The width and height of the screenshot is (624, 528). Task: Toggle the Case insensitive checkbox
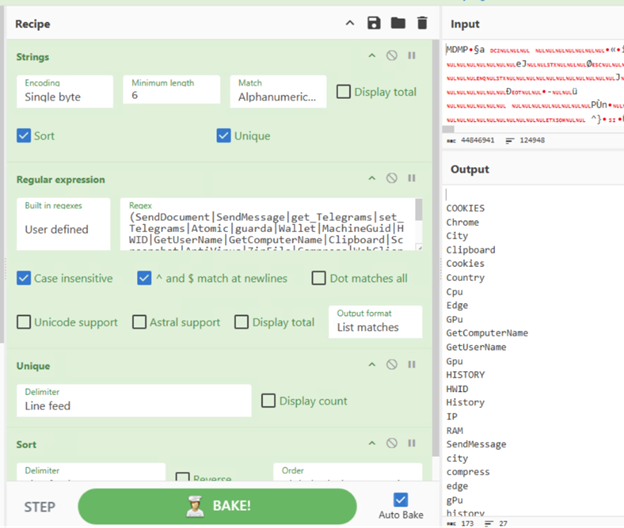tap(24, 278)
